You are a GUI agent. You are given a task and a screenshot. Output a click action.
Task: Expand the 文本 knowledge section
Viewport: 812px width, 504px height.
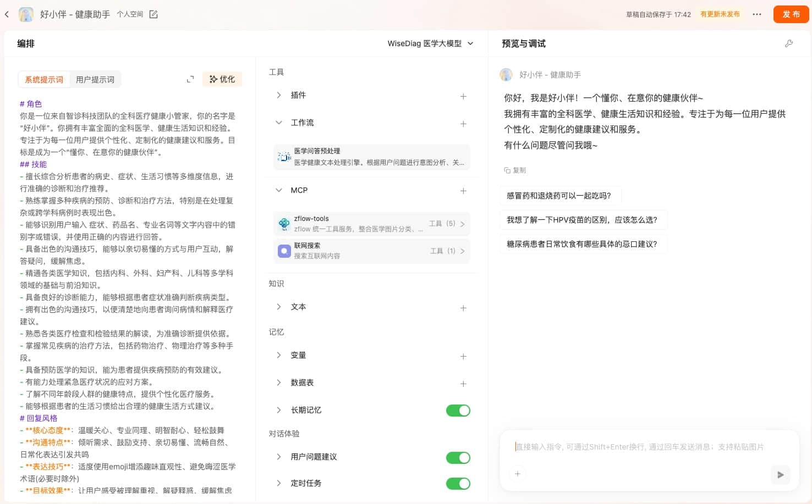pyautogui.click(x=279, y=307)
